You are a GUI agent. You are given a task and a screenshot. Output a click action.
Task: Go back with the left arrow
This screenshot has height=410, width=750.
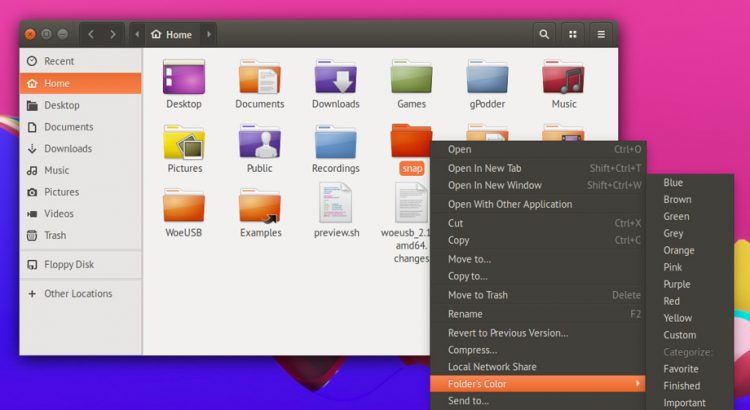tap(91, 34)
